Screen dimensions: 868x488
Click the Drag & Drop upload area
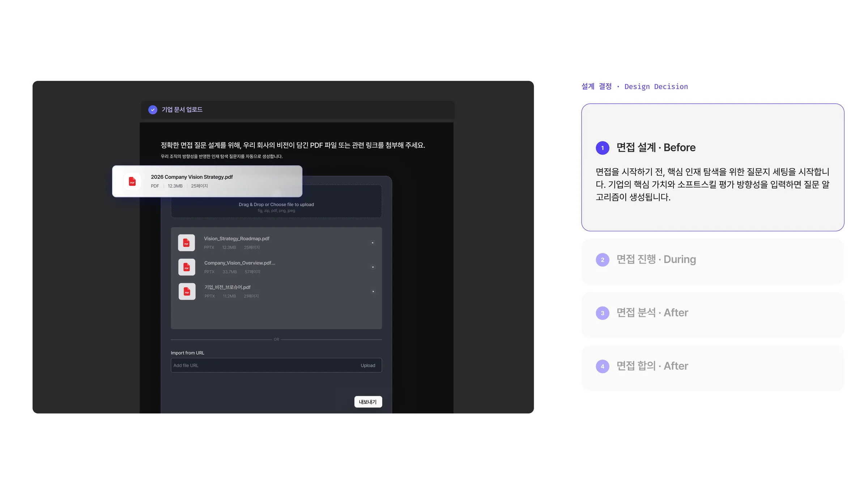[x=276, y=201]
